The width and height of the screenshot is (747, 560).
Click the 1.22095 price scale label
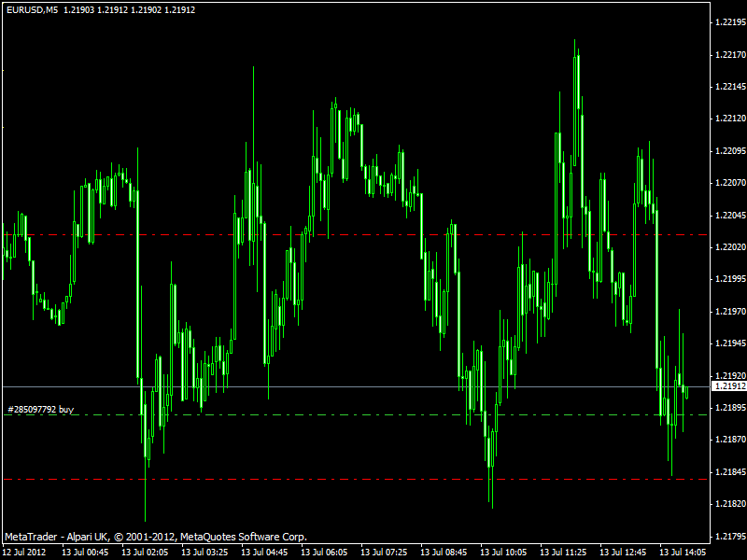click(x=731, y=151)
